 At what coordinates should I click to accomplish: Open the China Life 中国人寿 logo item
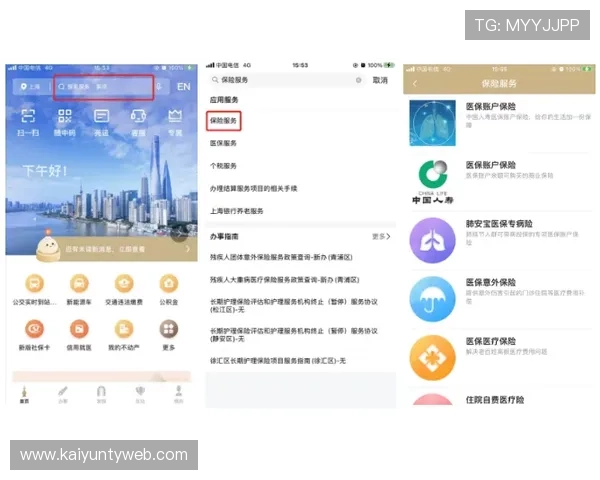(432, 182)
